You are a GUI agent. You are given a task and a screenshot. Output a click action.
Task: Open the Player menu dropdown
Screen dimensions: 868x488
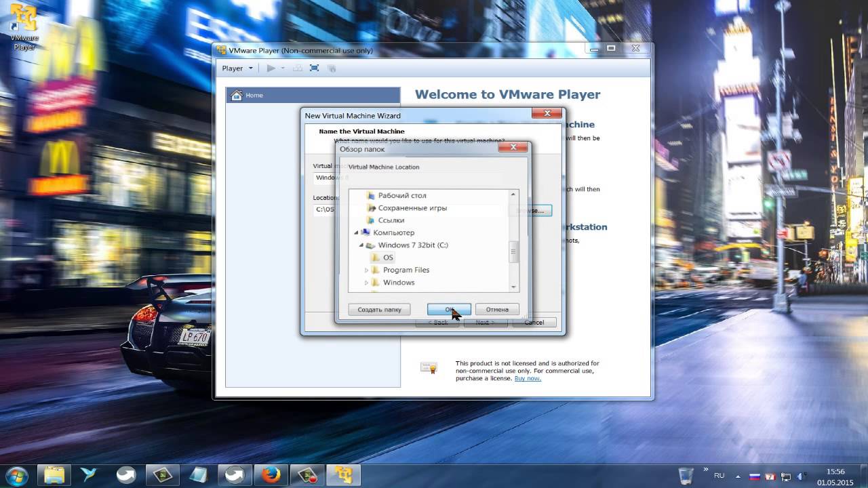[237, 68]
